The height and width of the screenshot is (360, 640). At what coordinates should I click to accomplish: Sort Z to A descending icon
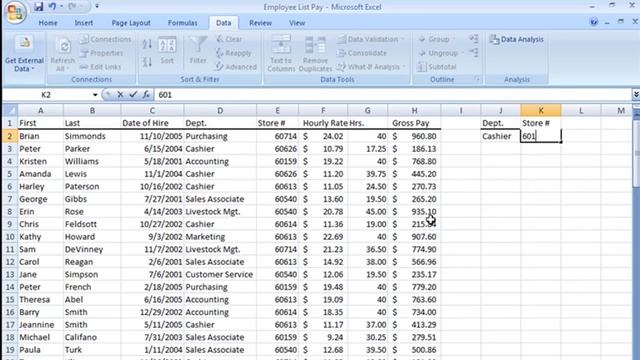[147, 62]
